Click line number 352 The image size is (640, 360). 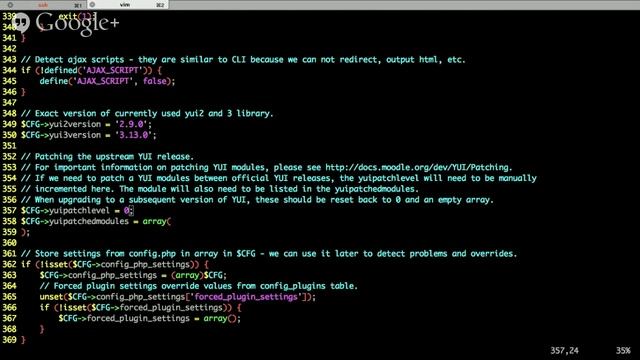pyautogui.click(x=9, y=157)
